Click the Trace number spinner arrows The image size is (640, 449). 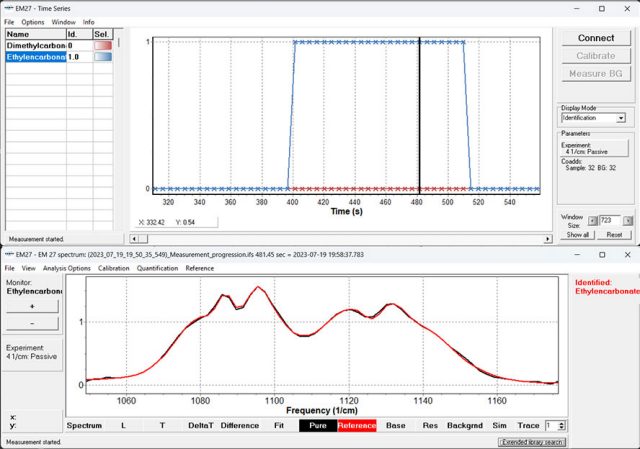562,426
